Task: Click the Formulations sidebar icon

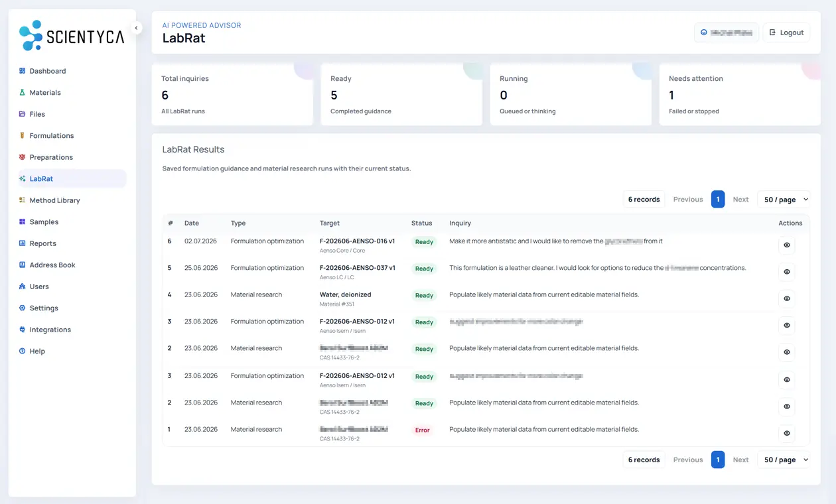Action: [23, 136]
